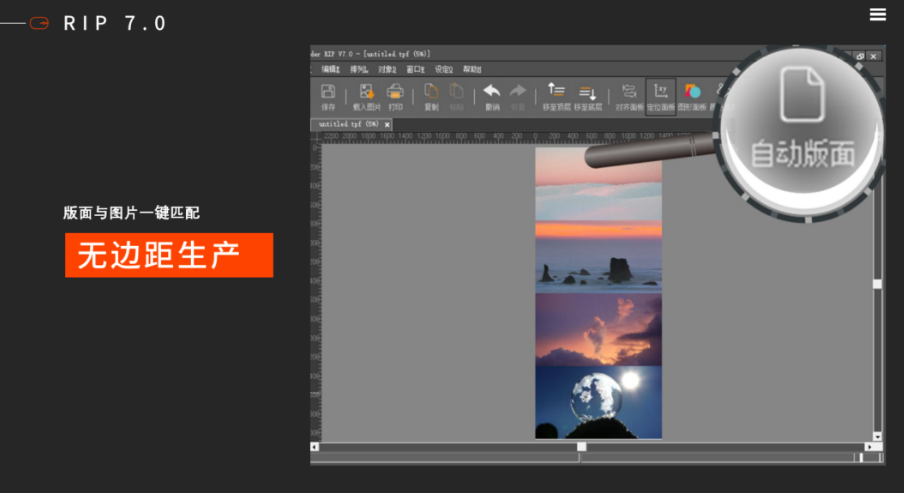Open the hamburger menu in top-right corner
The width and height of the screenshot is (904, 493).
pyautogui.click(x=878, y=14)
